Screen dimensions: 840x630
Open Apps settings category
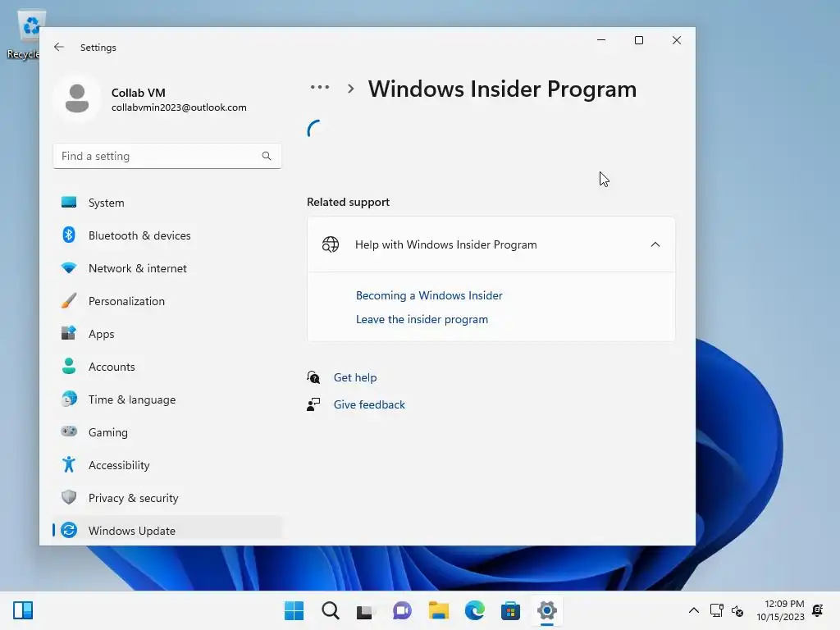coord(167,334)
